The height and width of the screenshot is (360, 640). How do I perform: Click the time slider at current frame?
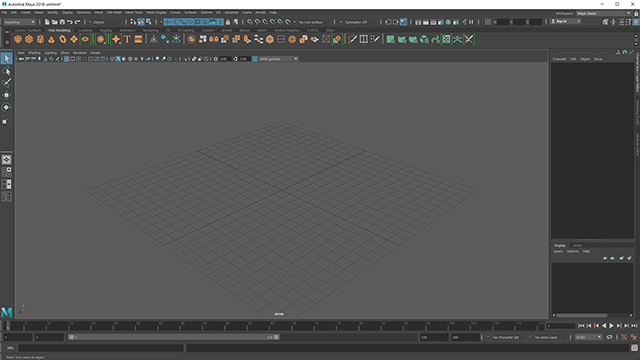(7, 326)
